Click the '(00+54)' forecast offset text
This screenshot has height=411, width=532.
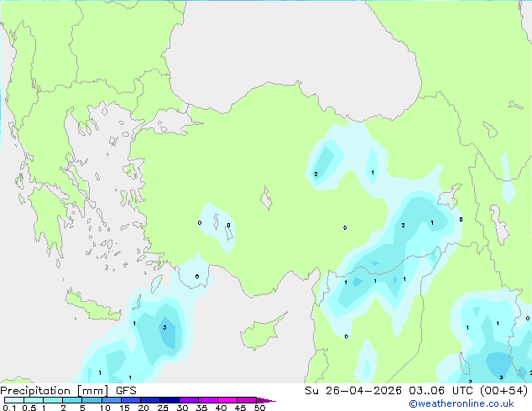pyautogui.click(x=503, y=391)
